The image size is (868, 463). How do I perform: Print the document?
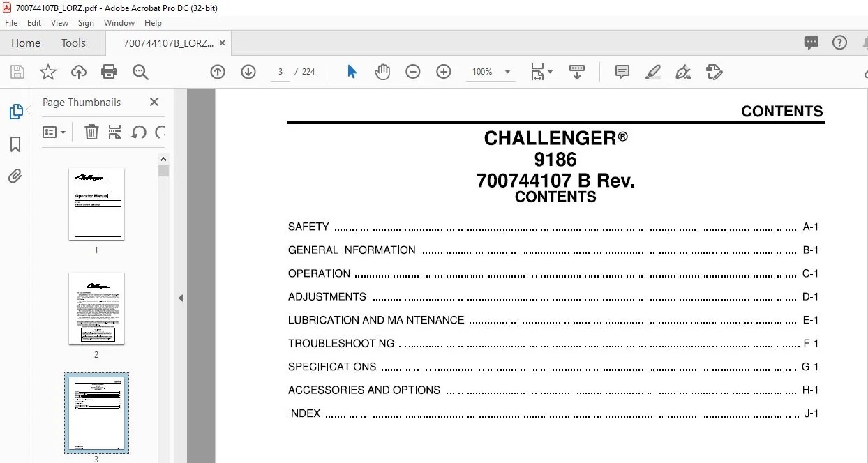109,72
